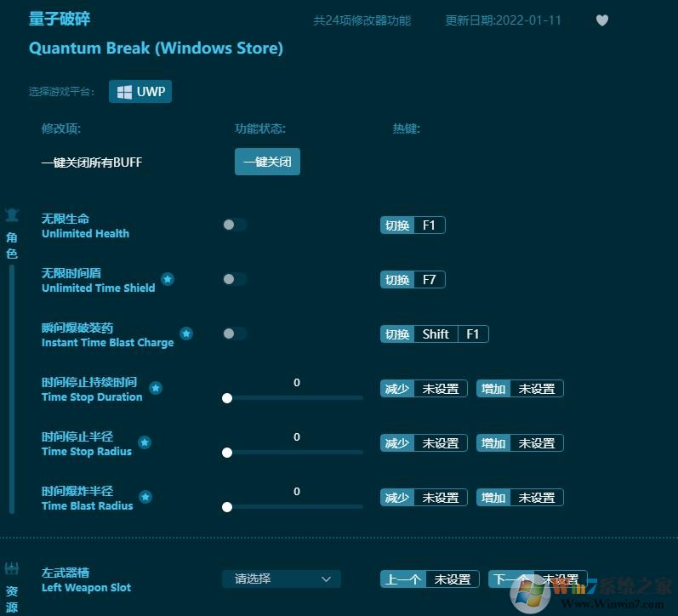Click star badge next to Time Stop Radius

(145, 442)
